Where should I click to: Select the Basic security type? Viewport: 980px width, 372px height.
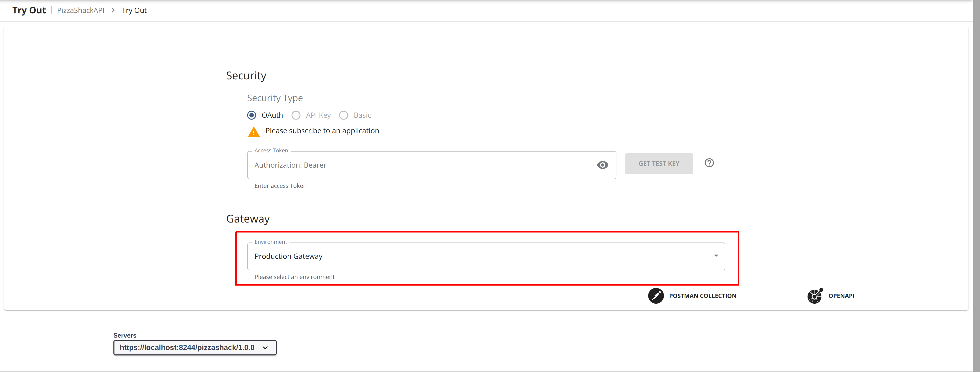pos(344,115)
